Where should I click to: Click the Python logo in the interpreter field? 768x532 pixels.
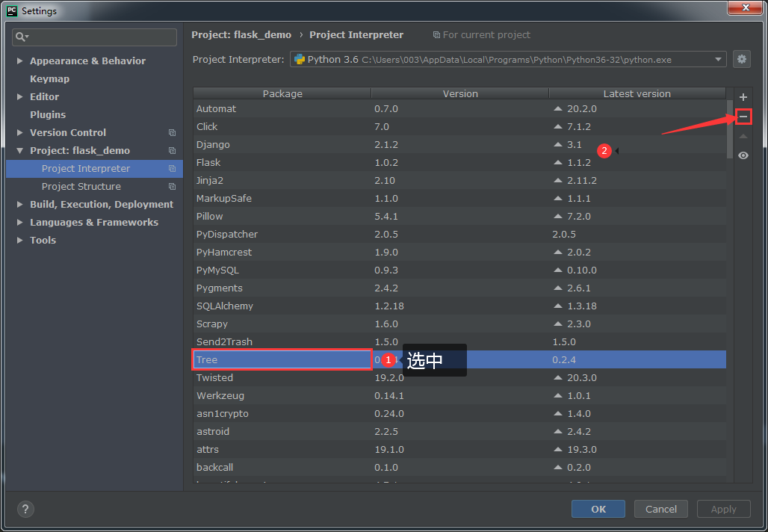tap(300, 59)
